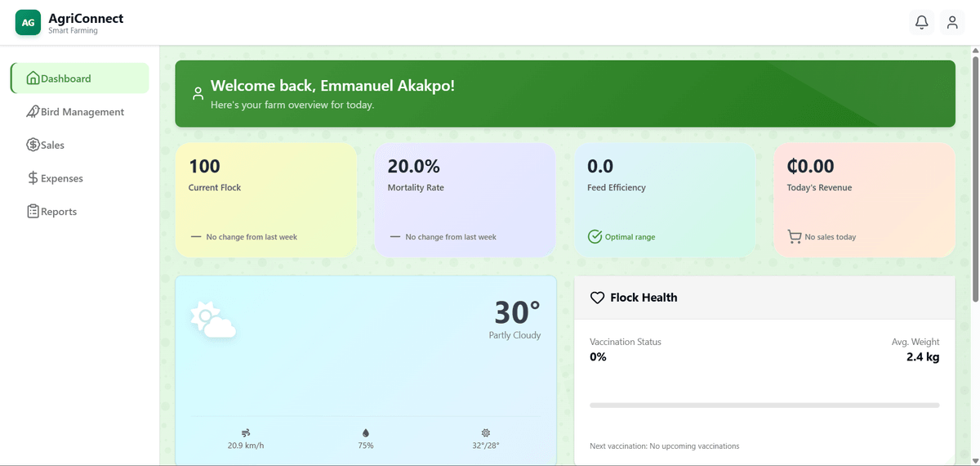Go to Bird Management
Image resolution: width=980 pixels, height=466 pixels.
coord(82,112)
